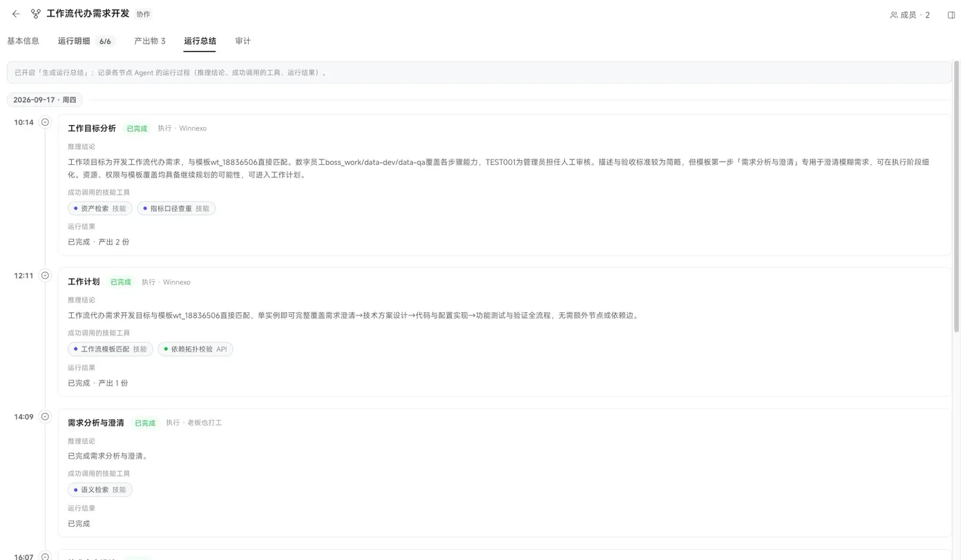Open the members list showing 2
967x560 pixels.
pos(910,15)
